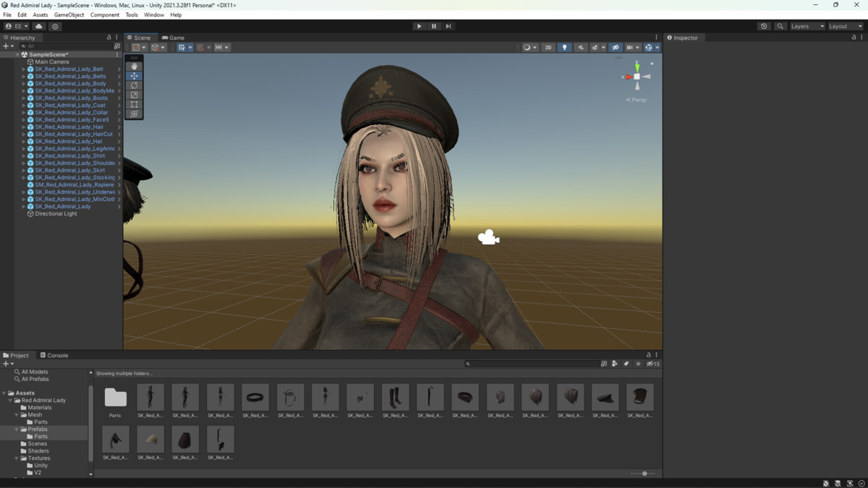Adjust the asset thumbnail size slider
Screen dimensions: 868x488
point(644,474)
